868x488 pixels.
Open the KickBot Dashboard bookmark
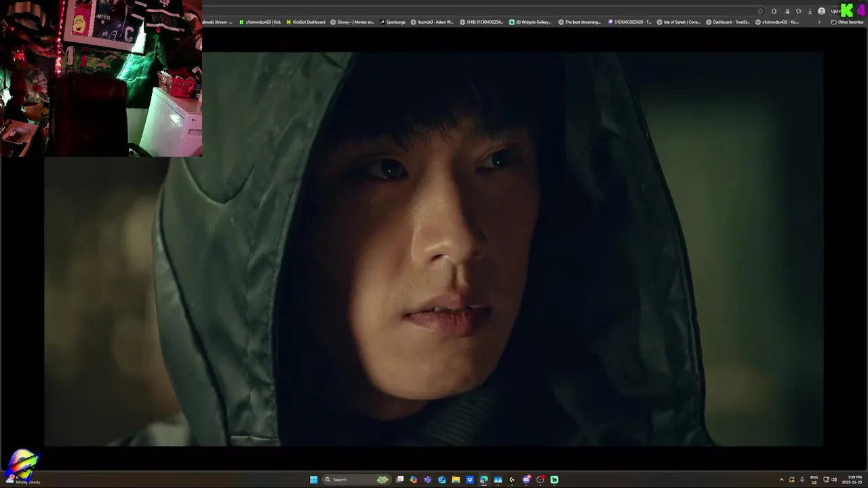306,22
